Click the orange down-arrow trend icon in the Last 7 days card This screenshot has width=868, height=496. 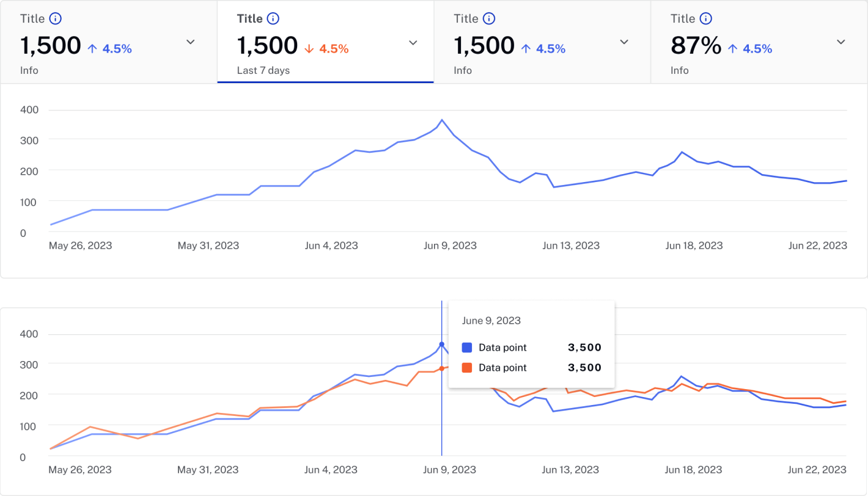(309, 48)
